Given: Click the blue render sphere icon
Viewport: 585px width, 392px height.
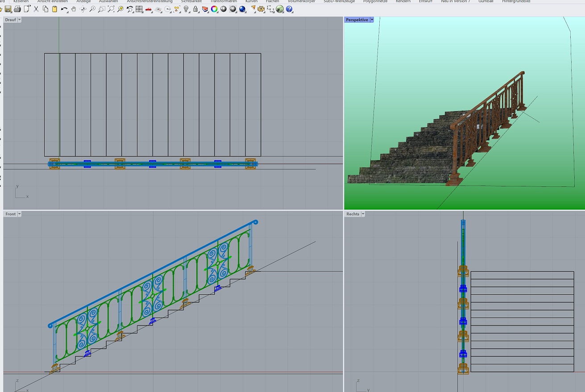Looking at the screenshot, I should (x=242, y=9).
